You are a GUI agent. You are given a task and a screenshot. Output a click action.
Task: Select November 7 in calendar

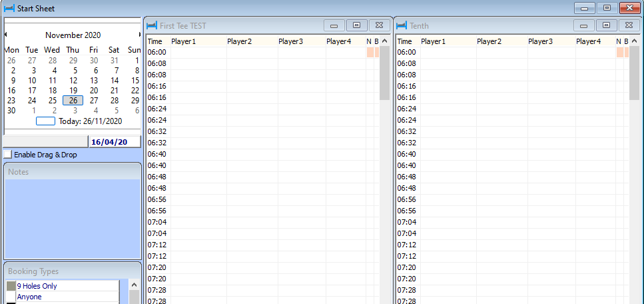tap(117, 71)
